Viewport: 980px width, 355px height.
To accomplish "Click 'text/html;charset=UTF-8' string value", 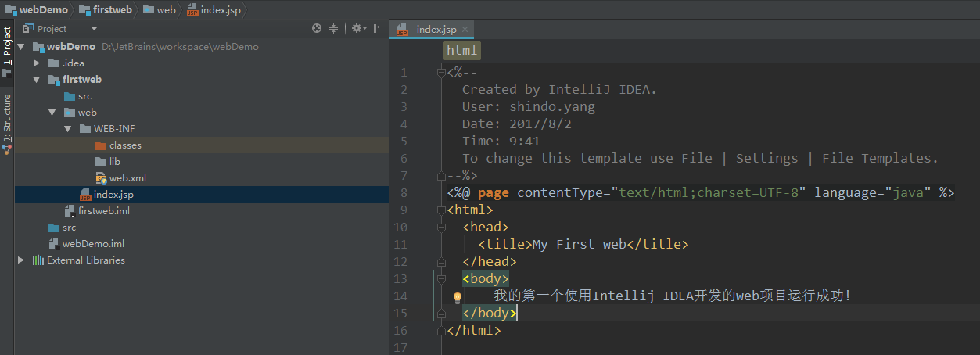I will click(x=713, y=193).
